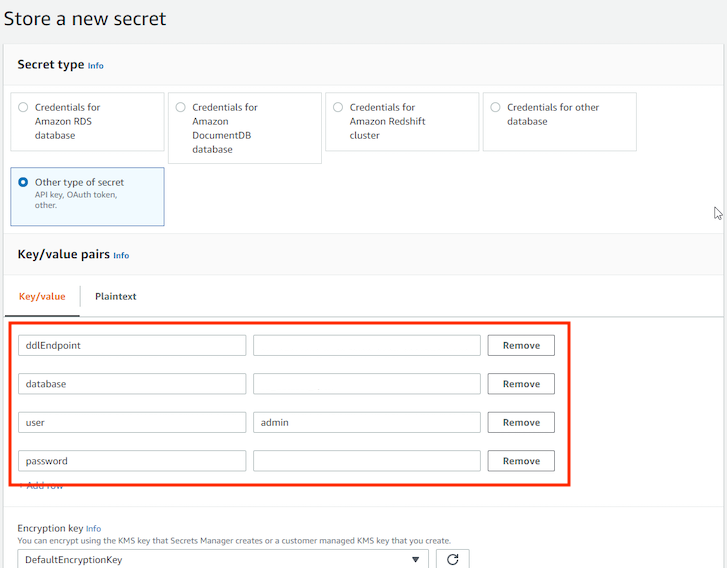This screenshot has width=727, height=568.
Task: Remove the user row
Action: (520, 422)
